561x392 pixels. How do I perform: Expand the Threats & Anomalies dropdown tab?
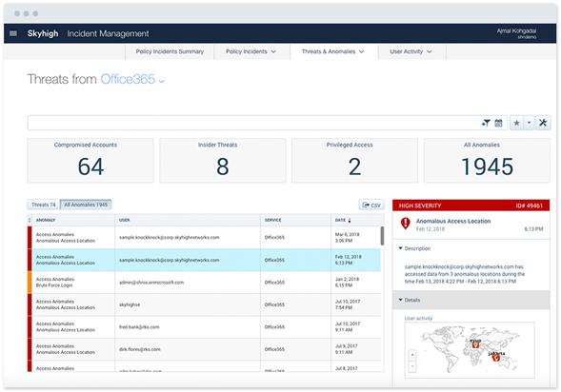(333, 51)
